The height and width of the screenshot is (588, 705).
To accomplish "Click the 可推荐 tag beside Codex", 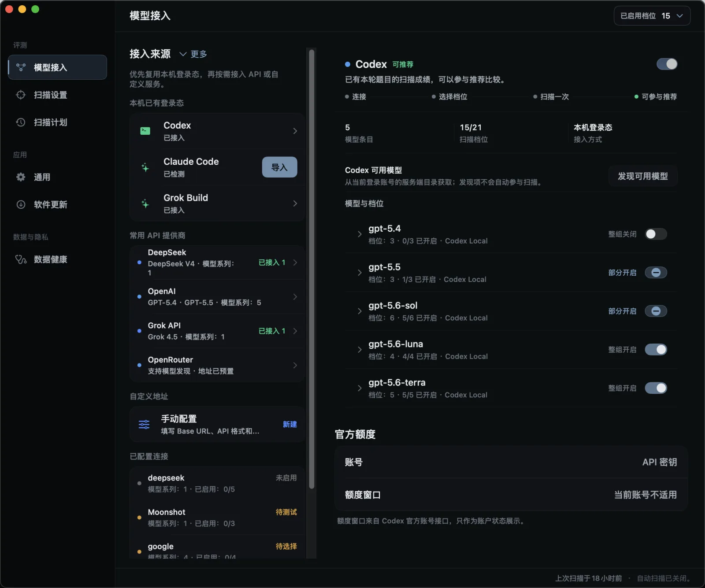I will tap(403, 64).
